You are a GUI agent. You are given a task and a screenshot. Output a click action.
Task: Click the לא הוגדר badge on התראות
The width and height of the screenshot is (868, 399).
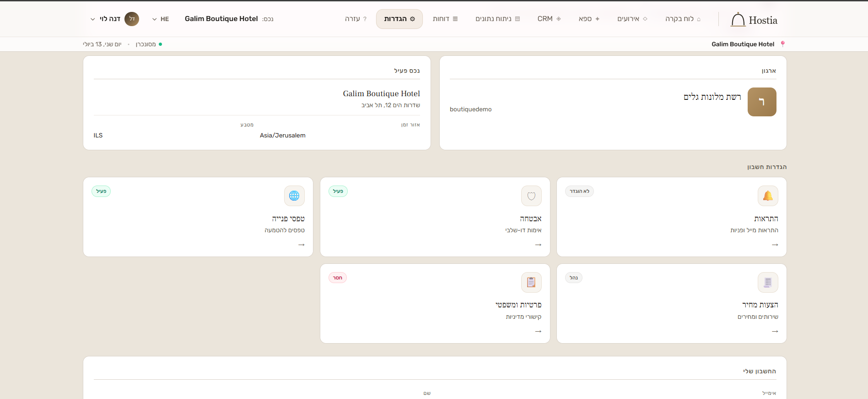pos(579,191)
